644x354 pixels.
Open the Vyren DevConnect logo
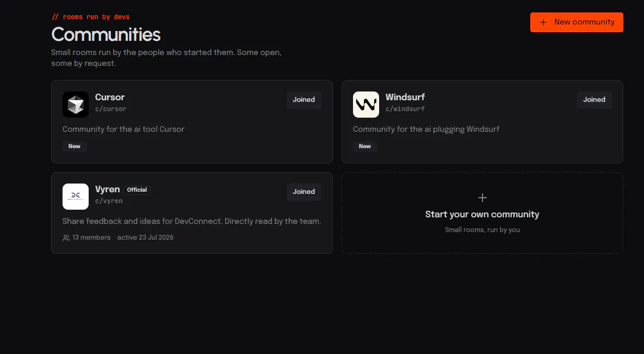(x=76, y=197)
